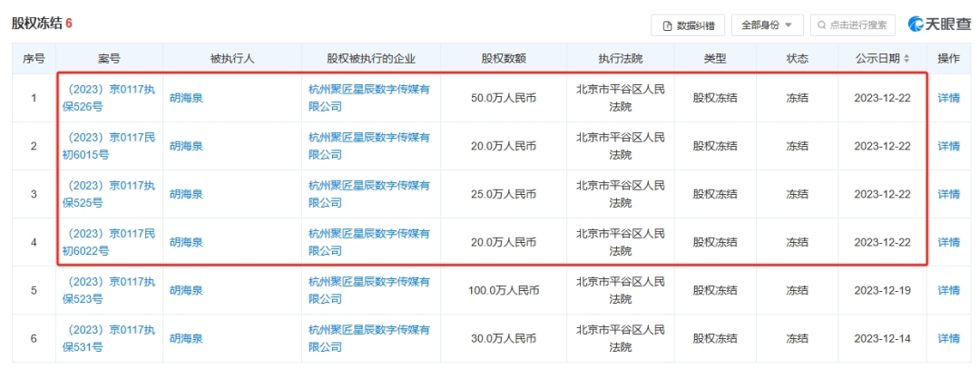Click the 2023-12-14 date cell
Image resolution: width=980 pixels, height=388 pixels.
pos(883,339)
